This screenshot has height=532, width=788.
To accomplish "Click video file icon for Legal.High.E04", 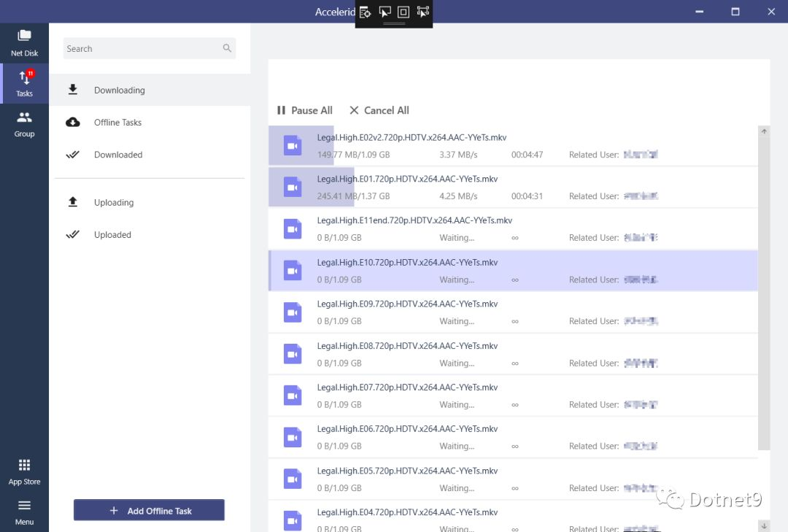I will coord(293,521).
